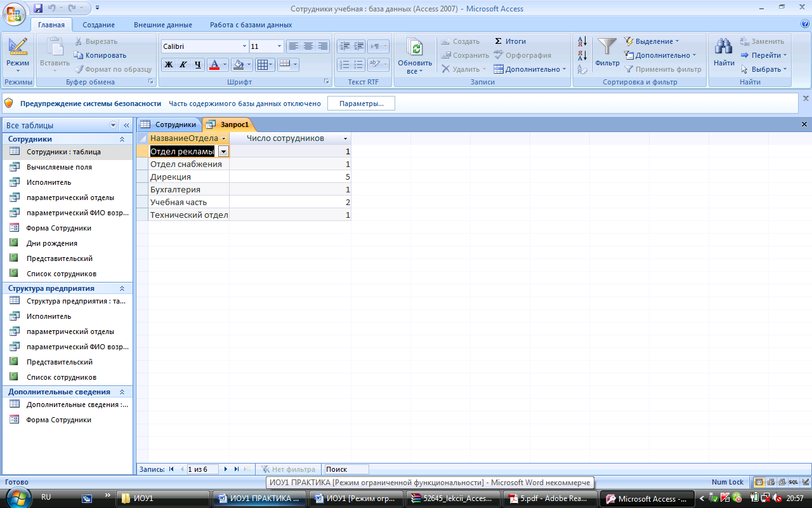
Task: Open Выделение filter dropdown
Action: 652,41
